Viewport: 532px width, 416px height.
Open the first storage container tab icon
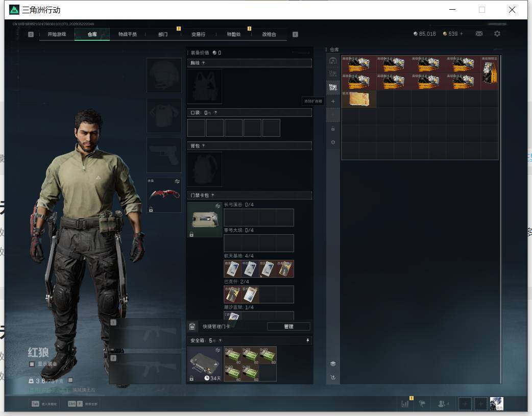[x=333, y=61]
